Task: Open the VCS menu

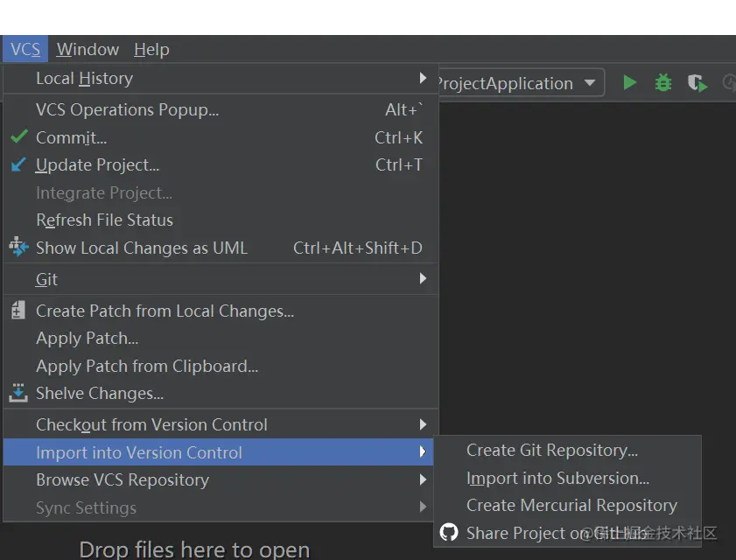Action: [25, 49]
